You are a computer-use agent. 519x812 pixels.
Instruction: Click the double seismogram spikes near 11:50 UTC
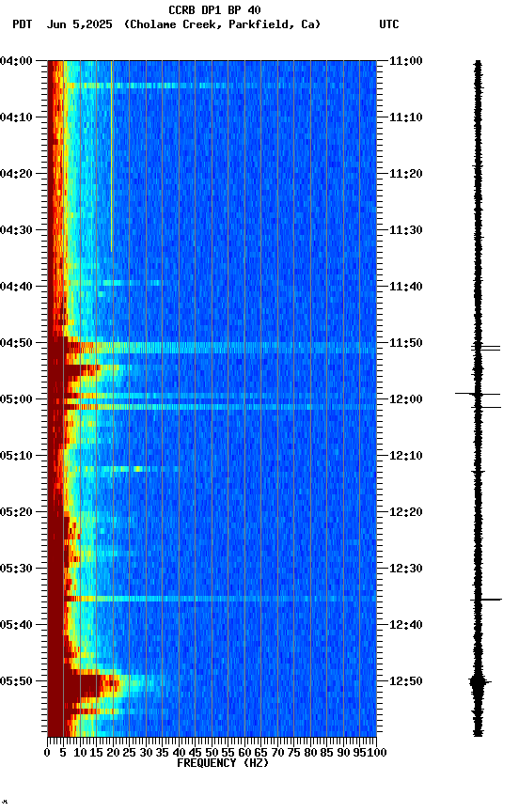(x=486, y=348)
